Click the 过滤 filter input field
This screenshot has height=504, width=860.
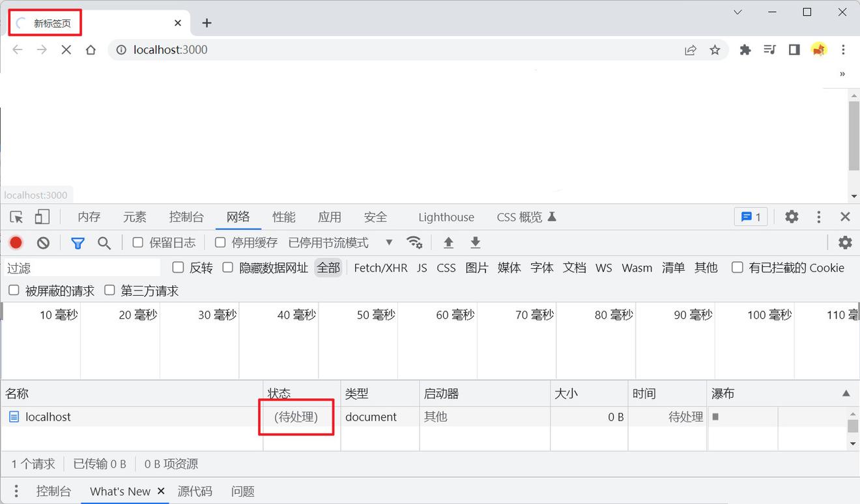81,268
